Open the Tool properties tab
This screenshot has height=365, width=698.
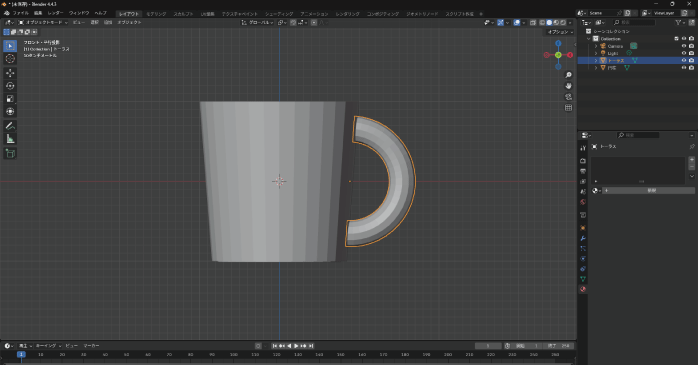583,148
